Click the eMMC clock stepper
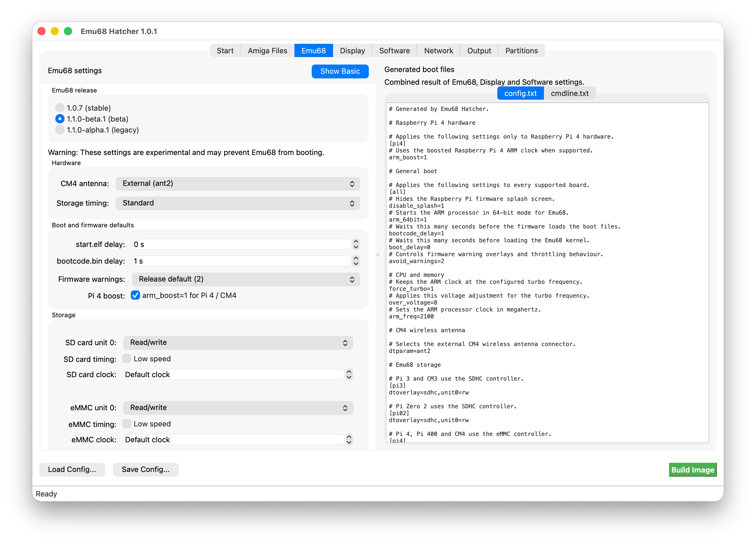Viewport: 756px width, 544px height. (x=349, y=439)
